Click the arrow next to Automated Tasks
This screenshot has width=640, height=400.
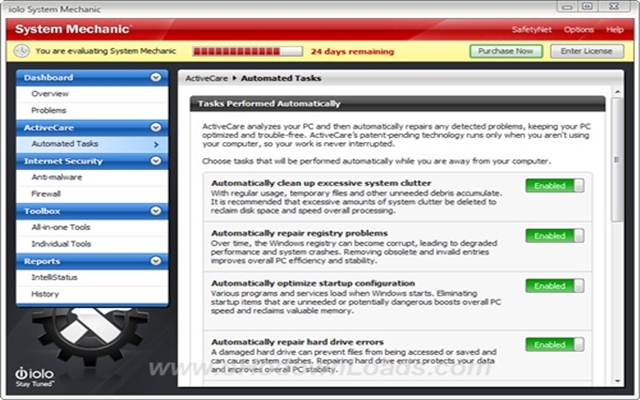(156, 144)
